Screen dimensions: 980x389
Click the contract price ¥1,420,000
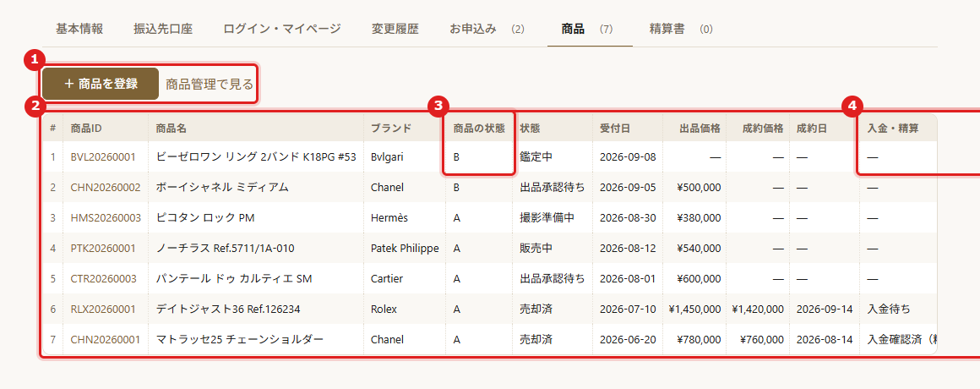pyautogui.click(x=758, y=309)
